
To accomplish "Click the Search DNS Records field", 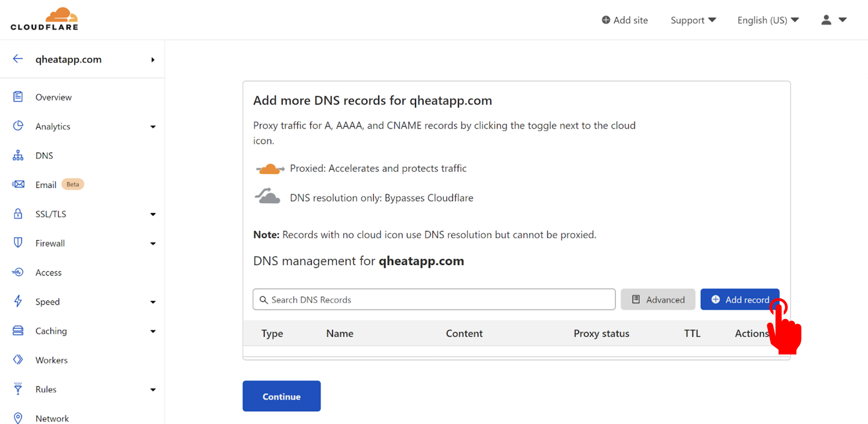I will point(434,300).
